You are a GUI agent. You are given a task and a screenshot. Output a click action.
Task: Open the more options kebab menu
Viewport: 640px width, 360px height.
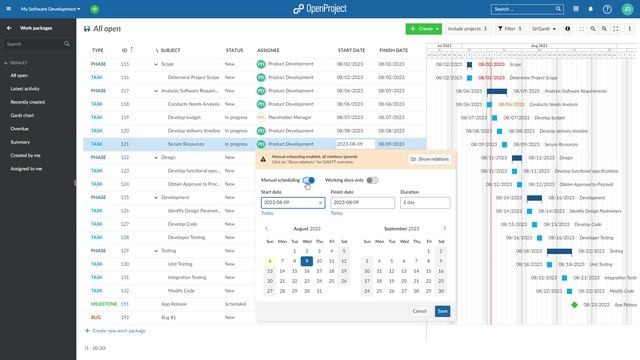pos(629,29)
